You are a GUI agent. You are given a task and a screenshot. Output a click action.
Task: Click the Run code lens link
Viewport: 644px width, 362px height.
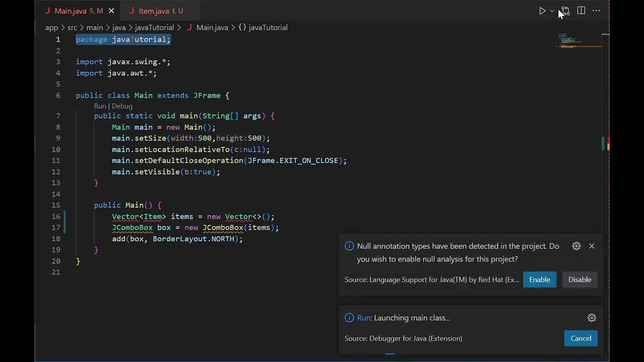[x=100, y=106]
